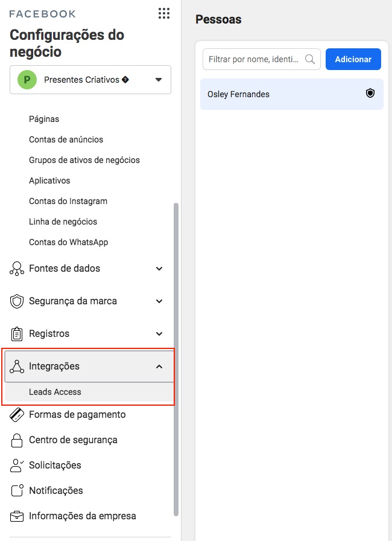Expand the Segurança da marca chevron
The height and width of the screenshot is (541, 392).
tap(159, 301)
